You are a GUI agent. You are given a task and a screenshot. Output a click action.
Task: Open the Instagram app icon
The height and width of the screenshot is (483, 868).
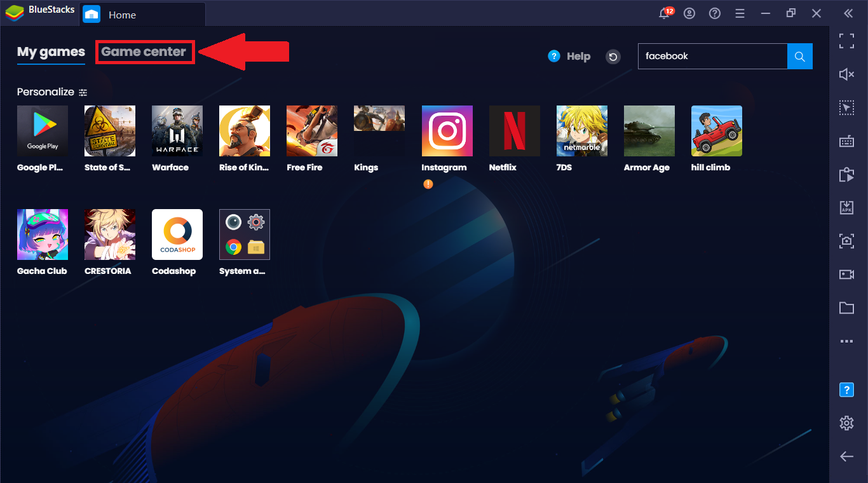click(447, 131)
